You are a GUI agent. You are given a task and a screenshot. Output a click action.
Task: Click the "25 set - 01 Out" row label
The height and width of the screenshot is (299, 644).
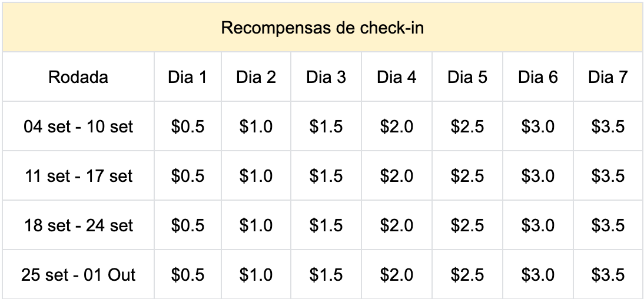click(x=78, y=275)
